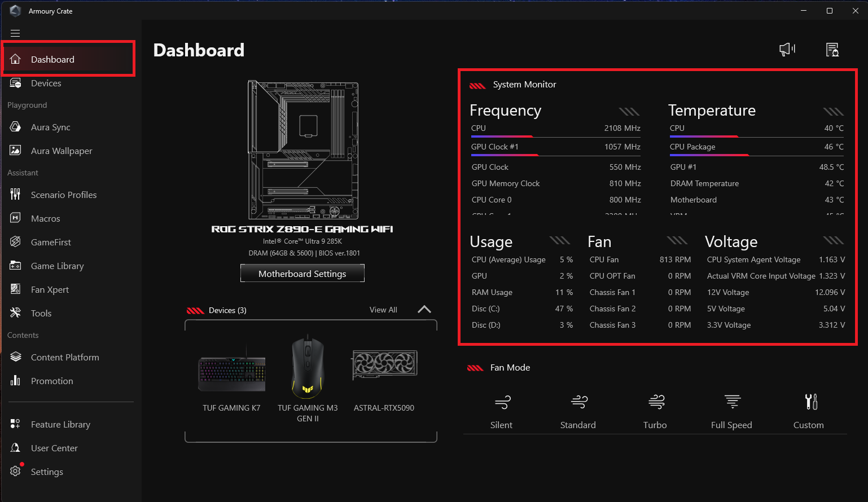Click the Chassis Fan 2 row

640,309
